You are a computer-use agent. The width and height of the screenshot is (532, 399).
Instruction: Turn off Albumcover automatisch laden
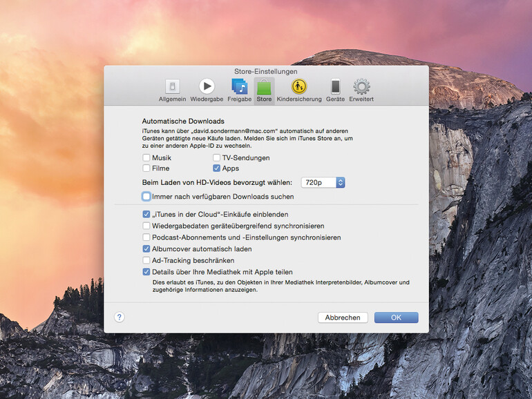(x=146, y=249)
